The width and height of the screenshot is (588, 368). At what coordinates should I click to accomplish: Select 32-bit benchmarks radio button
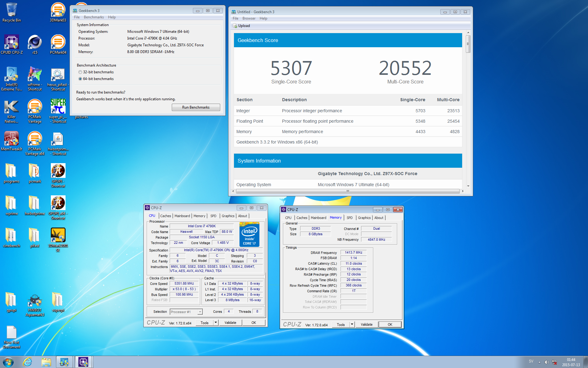80,72
